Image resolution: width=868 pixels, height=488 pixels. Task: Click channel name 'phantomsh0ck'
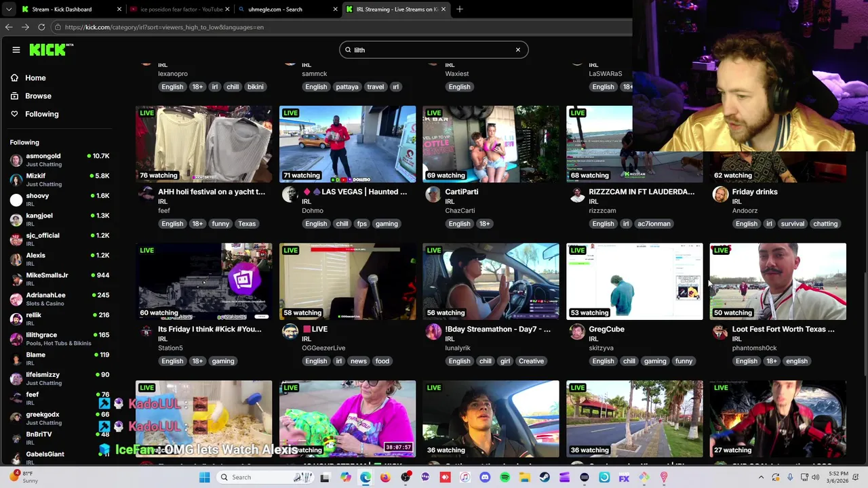pos(755,348)
